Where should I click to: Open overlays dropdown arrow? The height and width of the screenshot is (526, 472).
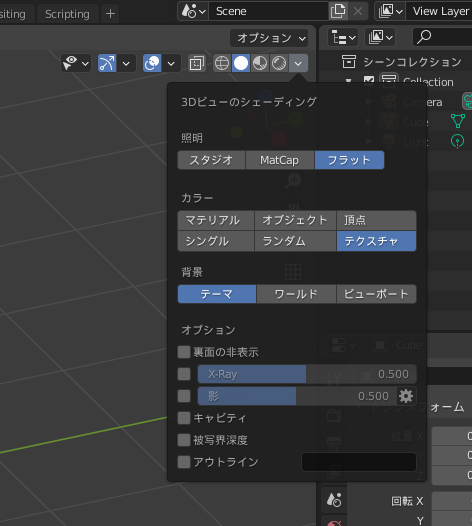tap(171, 63)
